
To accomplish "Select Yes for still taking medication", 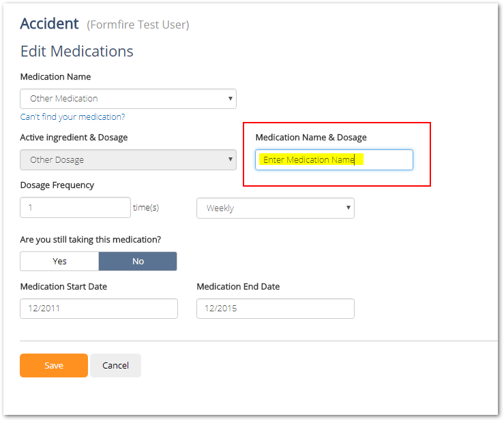I will [59, 261].
